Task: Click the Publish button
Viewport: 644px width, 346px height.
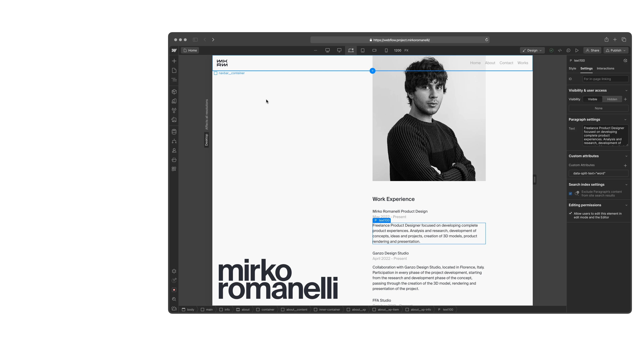Action: [615, 50]
